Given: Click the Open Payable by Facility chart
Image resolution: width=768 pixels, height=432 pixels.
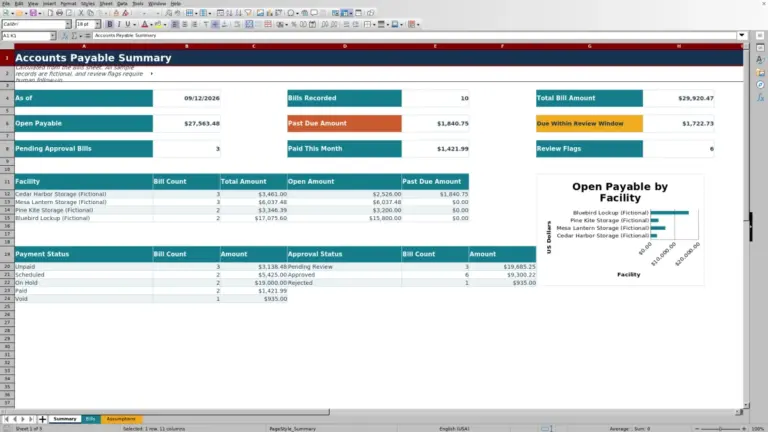Looking at the screenshot, I should click(620, 230).
